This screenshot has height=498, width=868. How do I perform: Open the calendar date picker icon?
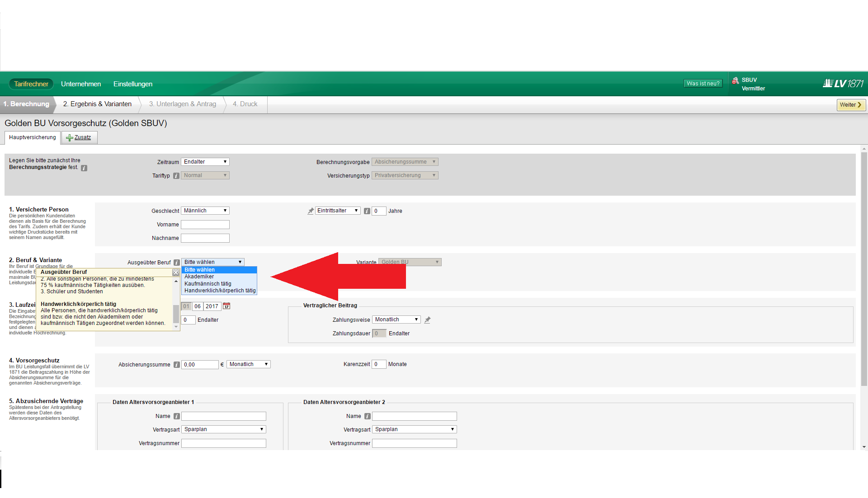[x=226, y=306]
